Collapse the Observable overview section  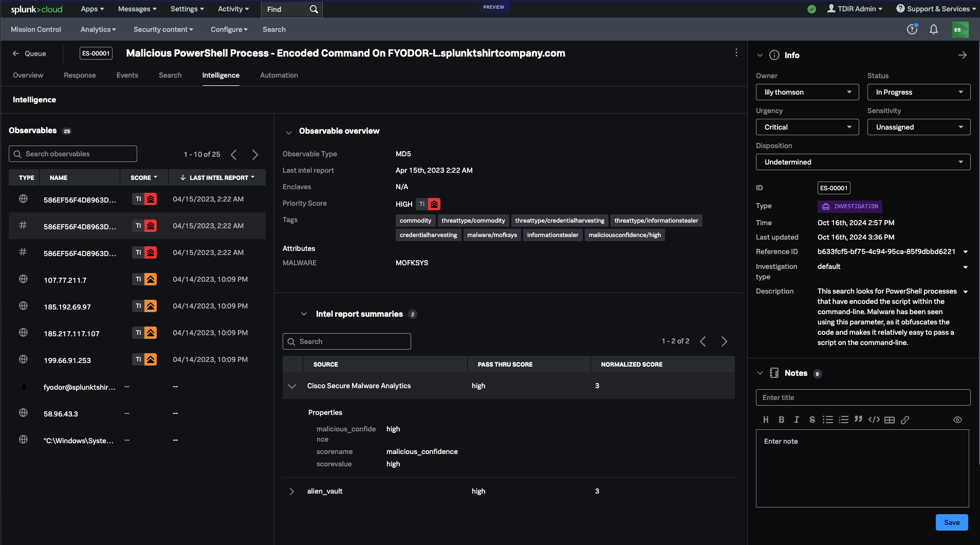tap(289, 132)
